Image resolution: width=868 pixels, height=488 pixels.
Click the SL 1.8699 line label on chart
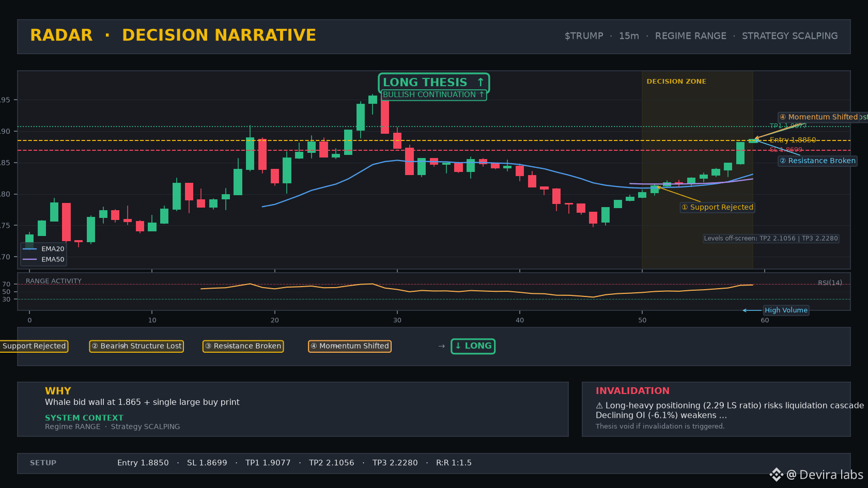tap(786, 150)
